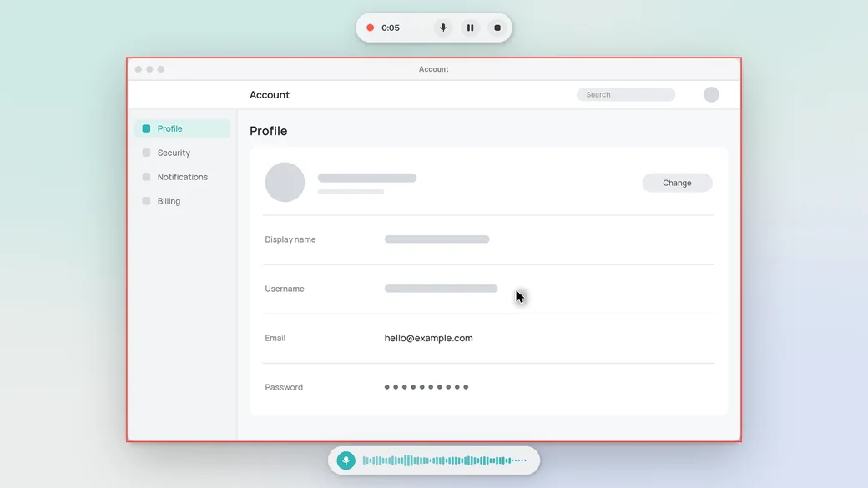This screenshot has height=488, width=868.
Task: Click the Account header title
Action: point(270,94)
